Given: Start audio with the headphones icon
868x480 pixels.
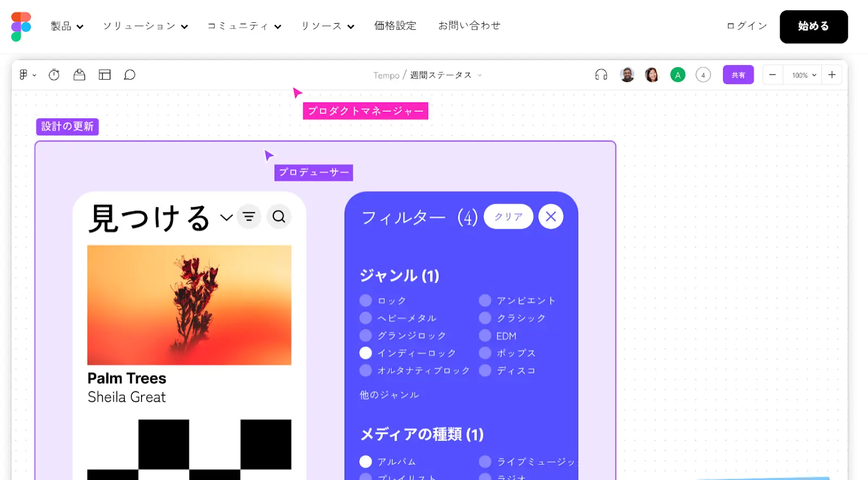Looking at the screenshot, I should pos(601,75).
